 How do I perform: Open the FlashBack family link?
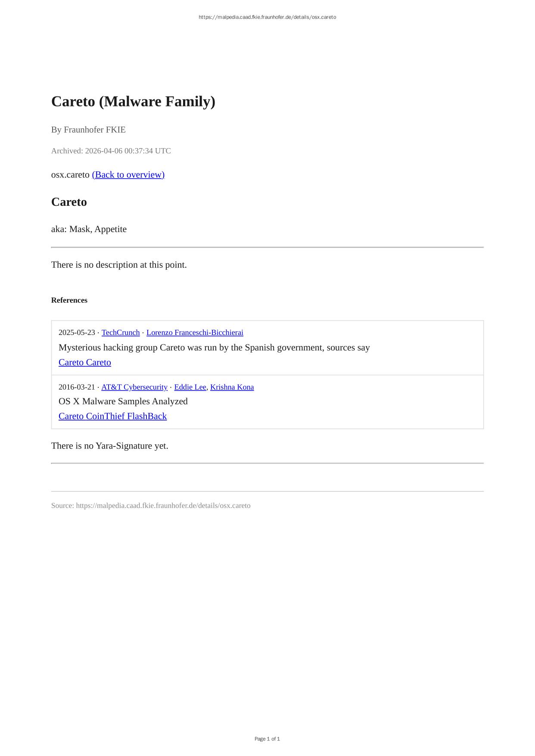147,416
